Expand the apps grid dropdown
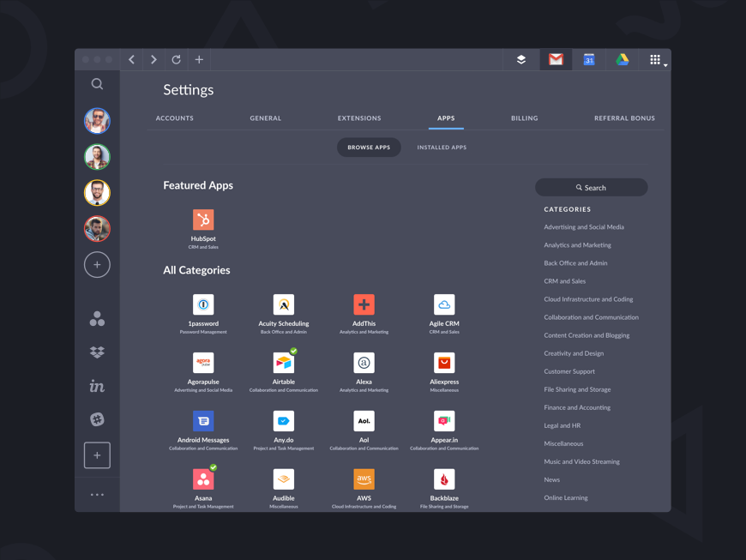The height and width of the screenshot is (560, 746). 658,60
